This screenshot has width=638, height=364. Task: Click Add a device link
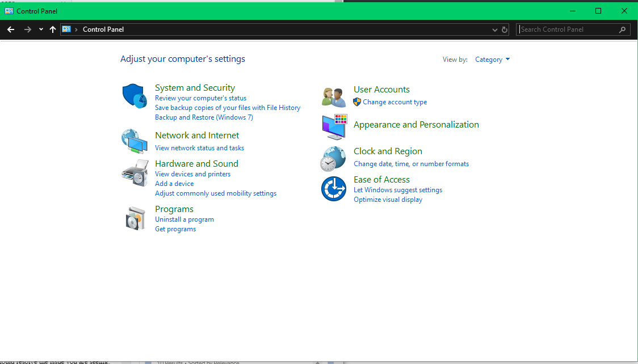click(x=174, y=184)
